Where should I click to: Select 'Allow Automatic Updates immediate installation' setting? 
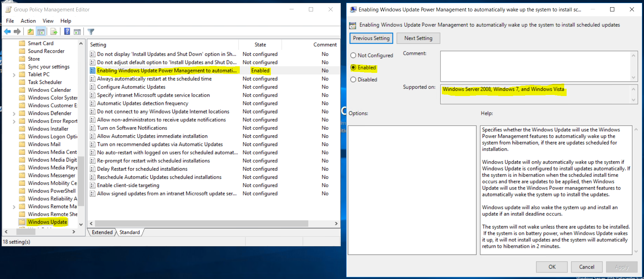click(x=152, y=136)
